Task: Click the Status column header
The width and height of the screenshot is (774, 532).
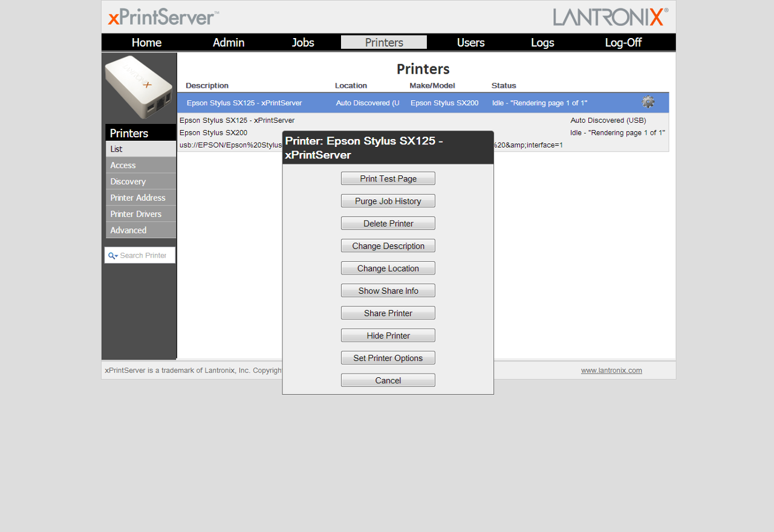Action: [x=504, y=86]
